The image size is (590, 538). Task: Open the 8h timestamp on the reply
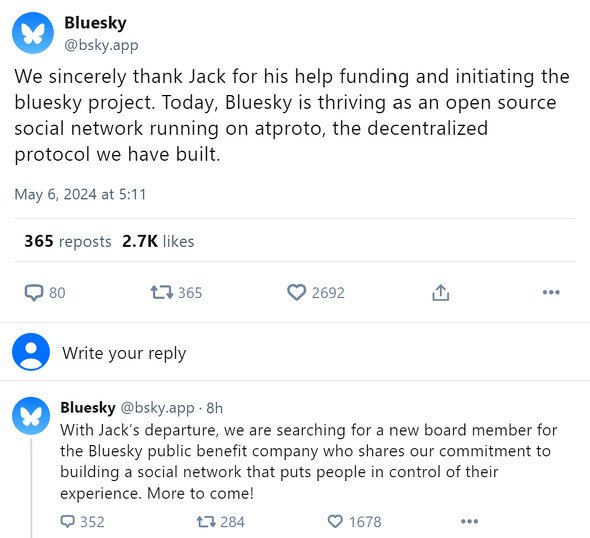214,408
